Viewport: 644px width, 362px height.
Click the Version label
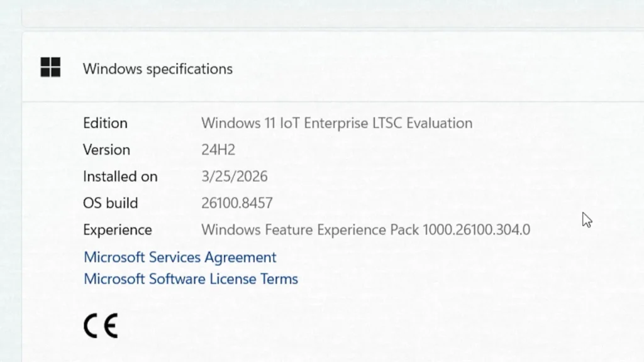106,150
